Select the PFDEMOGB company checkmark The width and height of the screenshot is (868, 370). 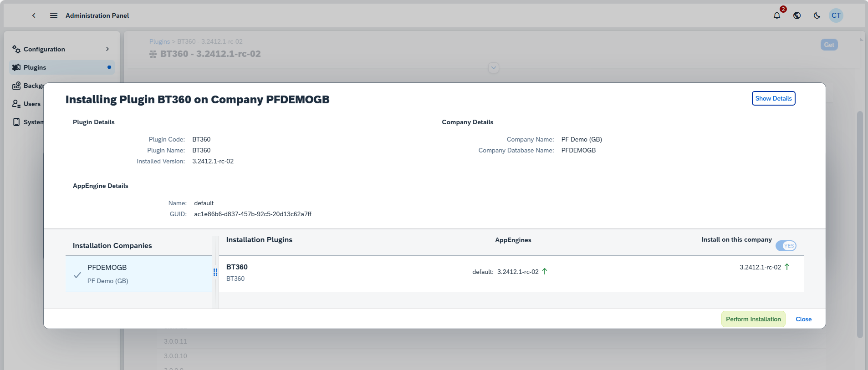77,275
